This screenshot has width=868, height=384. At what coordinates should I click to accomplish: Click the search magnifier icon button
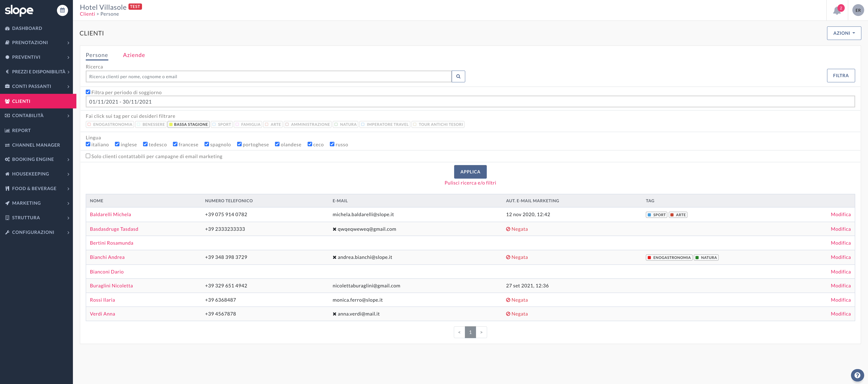458,76
